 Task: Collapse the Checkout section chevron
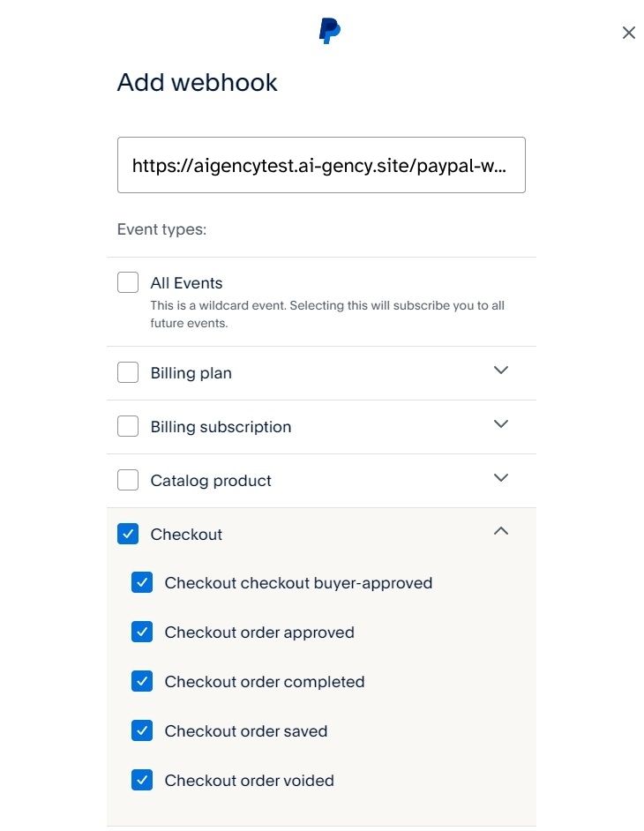(x=501, y=531)
